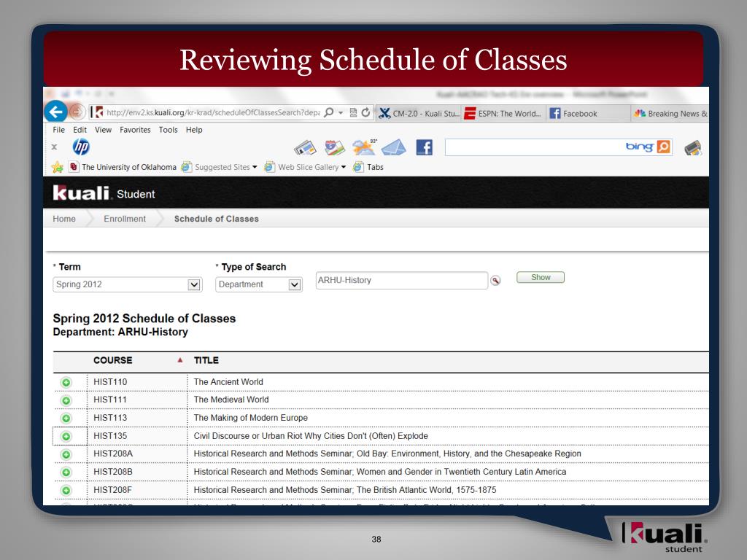Open the address bar autocomplete dropdown arrow
This screenshot has width=747, height=560.
click(341, 113)
